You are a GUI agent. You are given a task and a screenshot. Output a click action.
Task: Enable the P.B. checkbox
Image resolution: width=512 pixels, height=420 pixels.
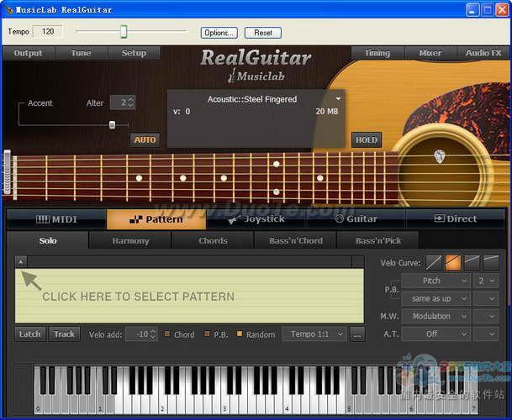tap(207, 333)
